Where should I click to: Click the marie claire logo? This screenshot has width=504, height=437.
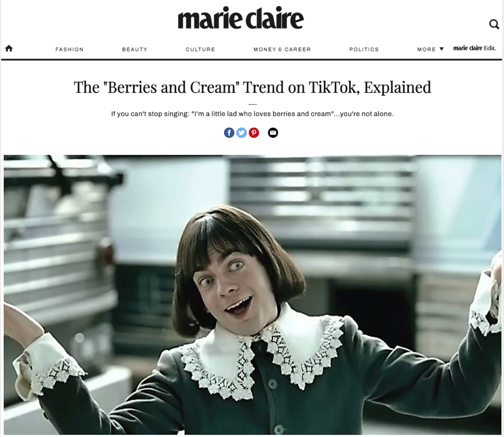click(x=241, y=18)
